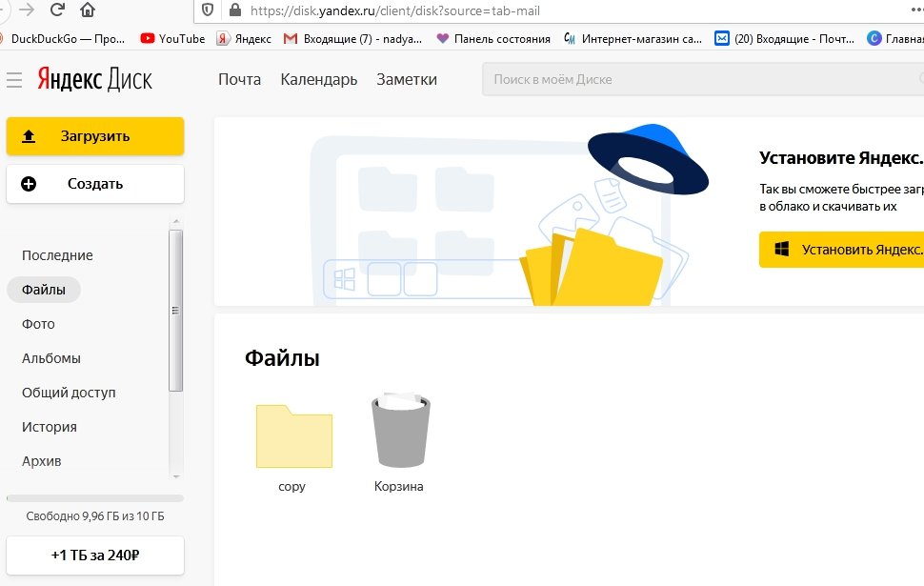Click the Файлы section heading
Screen dimensions: 924x586
pyautogui.click(x=282, y=358)
